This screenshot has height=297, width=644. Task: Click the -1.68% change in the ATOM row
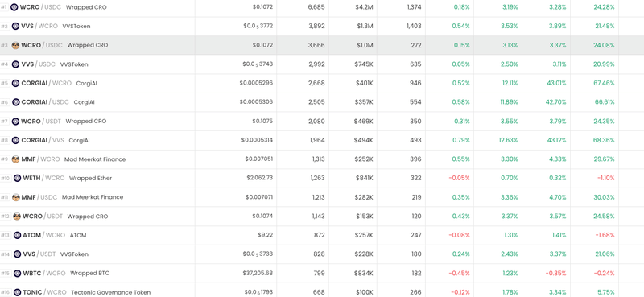605,235
